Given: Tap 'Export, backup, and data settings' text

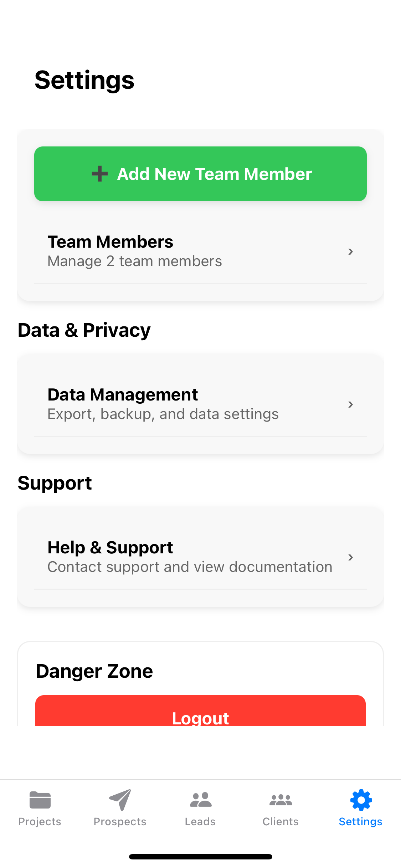Looking at the screenshot, I should (x=163, y=414).
